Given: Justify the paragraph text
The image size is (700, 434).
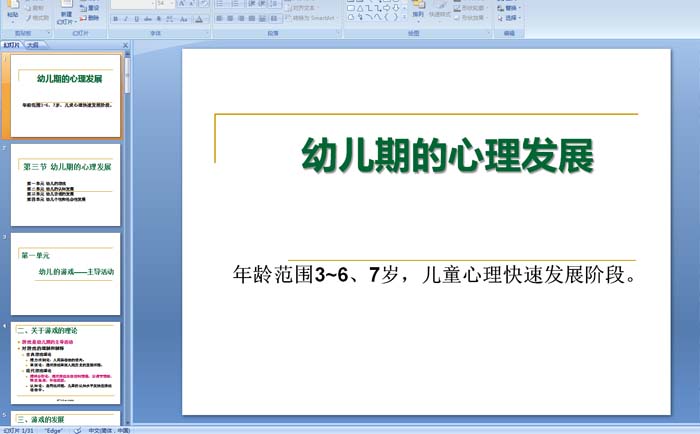Looking at the screenshot, I should pos(251,18).
